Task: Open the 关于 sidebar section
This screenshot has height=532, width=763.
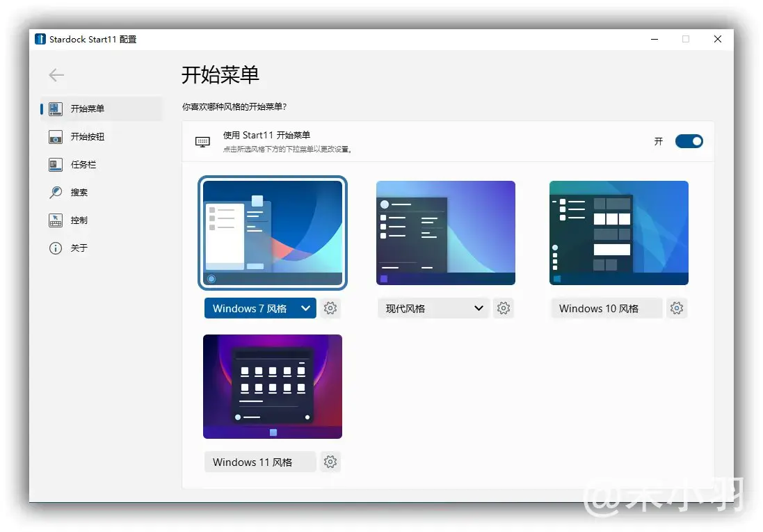Action: pyautogui.click(x=79, y=248)
